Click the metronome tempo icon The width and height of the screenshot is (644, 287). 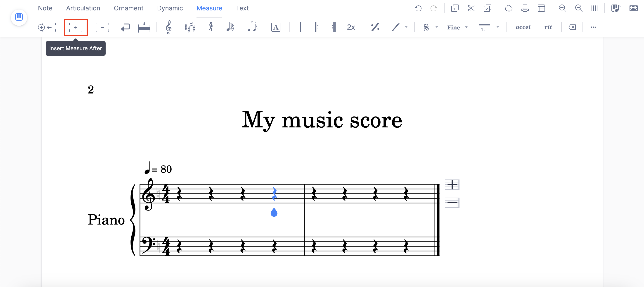tap(230, 27)
